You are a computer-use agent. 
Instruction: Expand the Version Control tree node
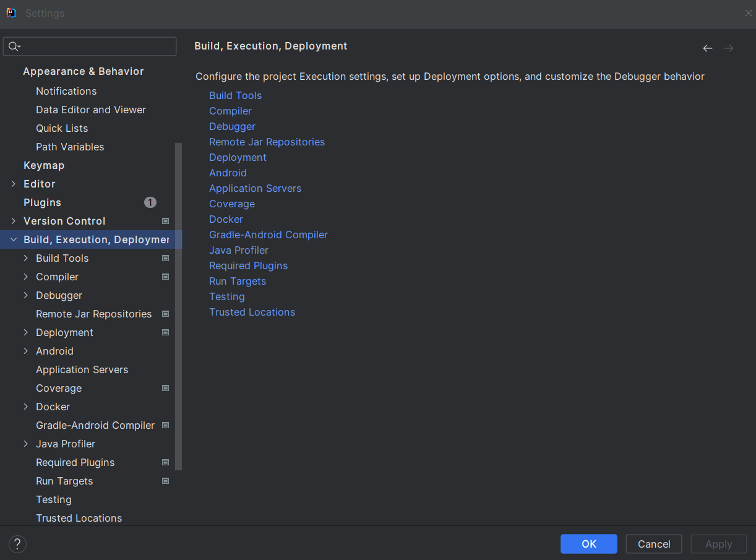coord(14,221)
